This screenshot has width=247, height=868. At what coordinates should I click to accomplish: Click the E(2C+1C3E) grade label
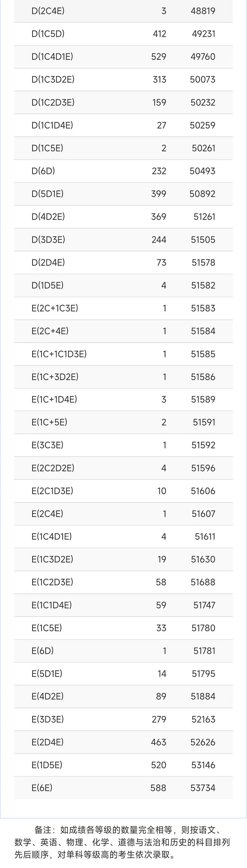click(55, 308)
